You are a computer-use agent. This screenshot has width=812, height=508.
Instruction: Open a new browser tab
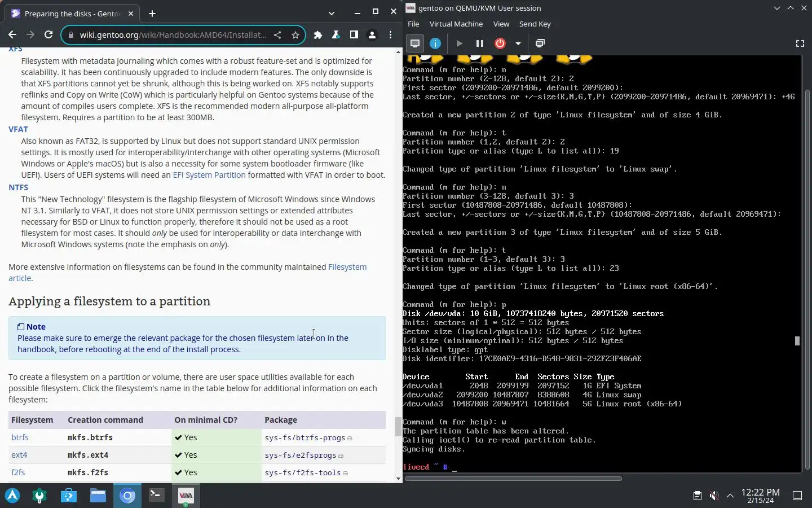click(x=152, y=14)
